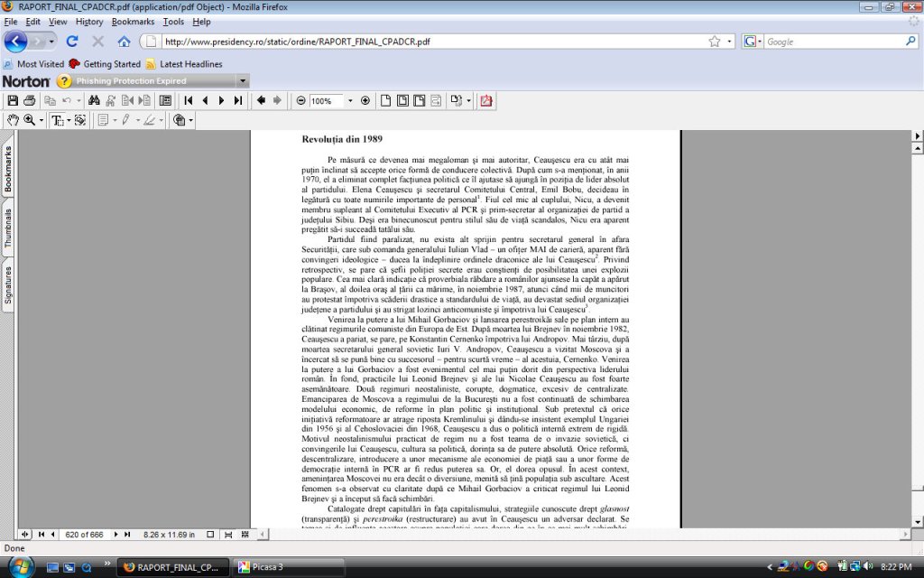Viewport: 924px width, 578px height.
Task: Print the PDF document
Action: 30,100
